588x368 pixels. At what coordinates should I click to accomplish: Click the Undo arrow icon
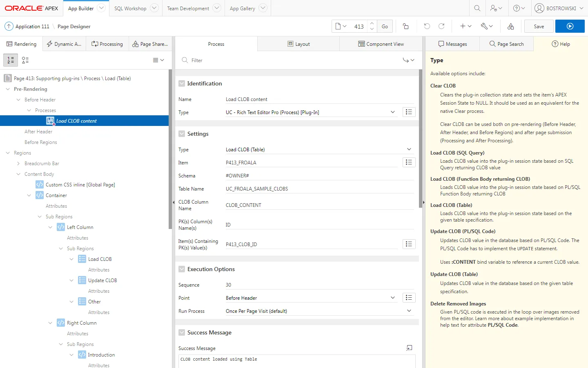(x=427, y=26)
